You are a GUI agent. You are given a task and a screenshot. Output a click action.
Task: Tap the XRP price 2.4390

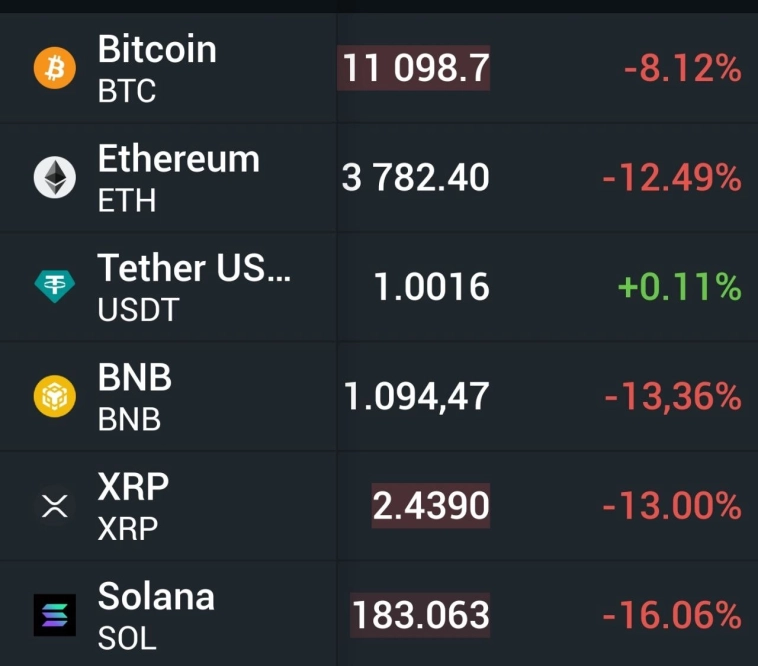[430, 506]
